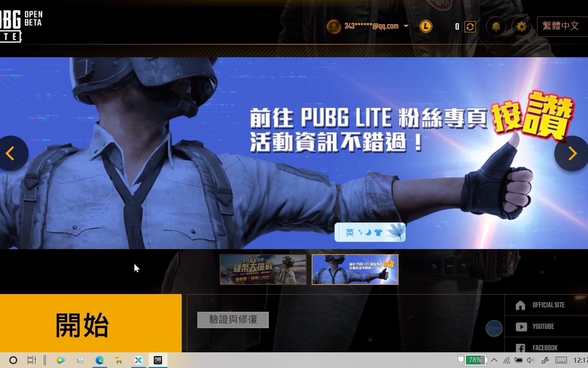This screenshot has height=368, width=588.
Task: Expand the 343******@qq.com account dropdown
Action: [406, 26]
